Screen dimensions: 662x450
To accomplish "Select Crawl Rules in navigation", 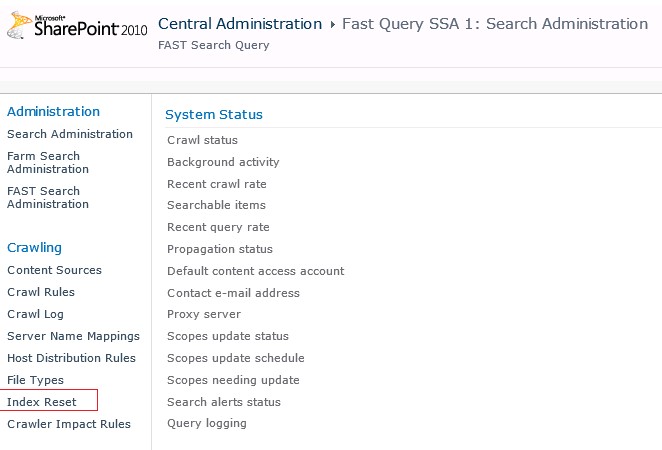I will pos(41,292).
